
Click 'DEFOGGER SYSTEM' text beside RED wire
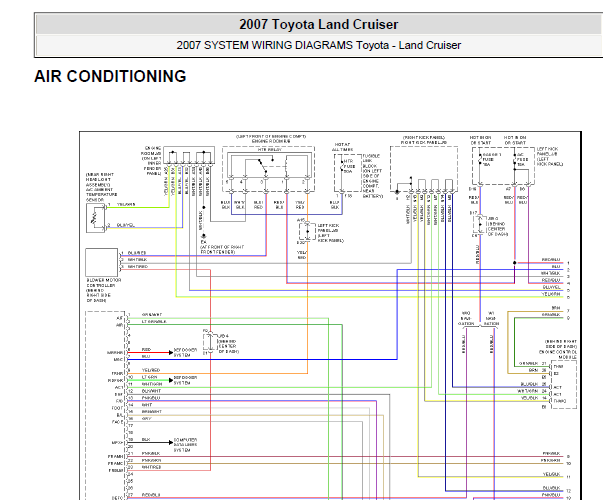point(185,352)
